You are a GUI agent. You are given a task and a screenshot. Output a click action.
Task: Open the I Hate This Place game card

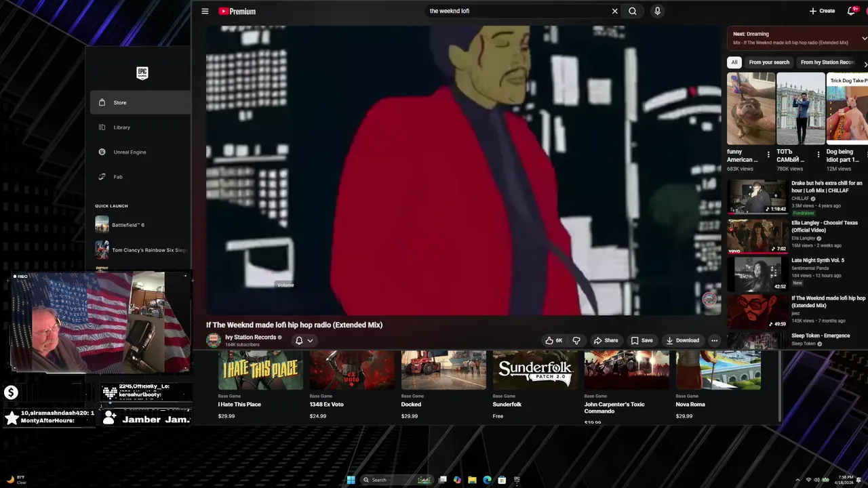(260, 384)
